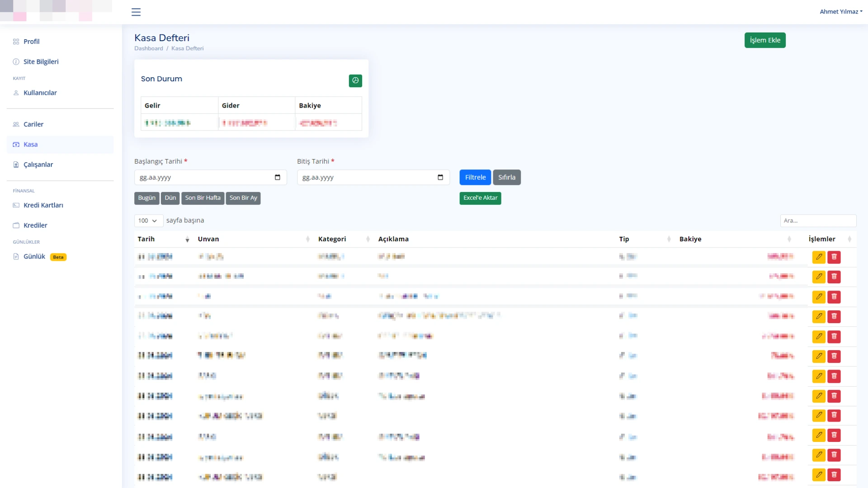
Task: Click the yellow edit icon in first row
Action: coord(819,257)
